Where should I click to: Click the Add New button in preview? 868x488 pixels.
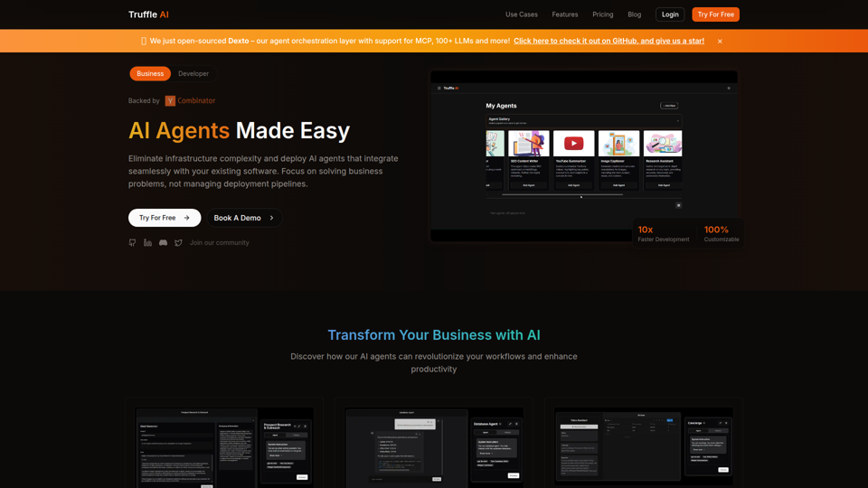pyautogui.click(x=669, y=106)
